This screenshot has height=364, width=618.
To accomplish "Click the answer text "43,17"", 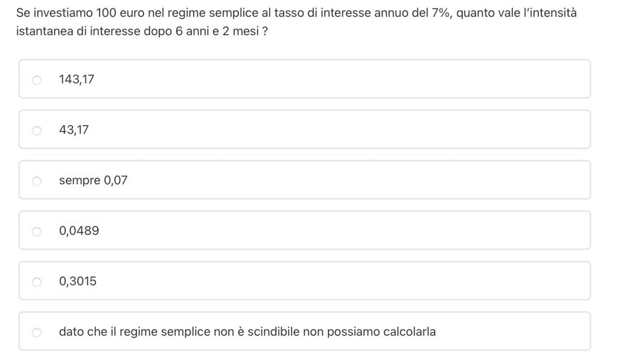I will point(74,130).
